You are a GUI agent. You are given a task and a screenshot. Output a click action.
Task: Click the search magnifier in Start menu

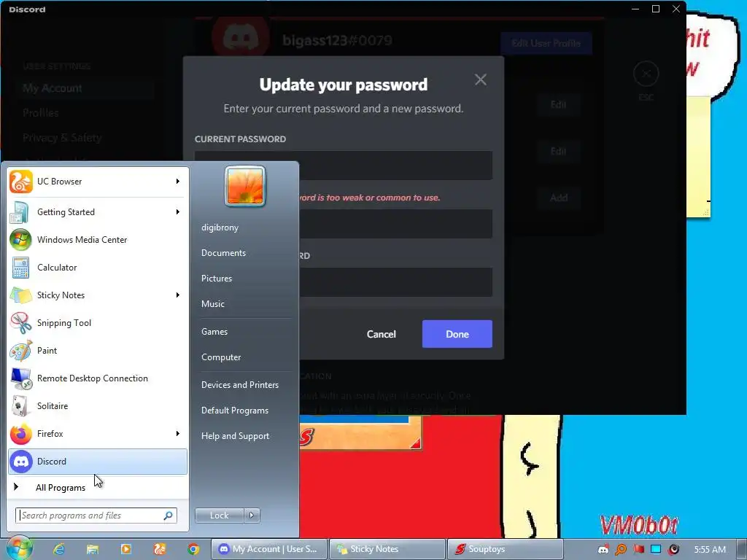point(169,516)
